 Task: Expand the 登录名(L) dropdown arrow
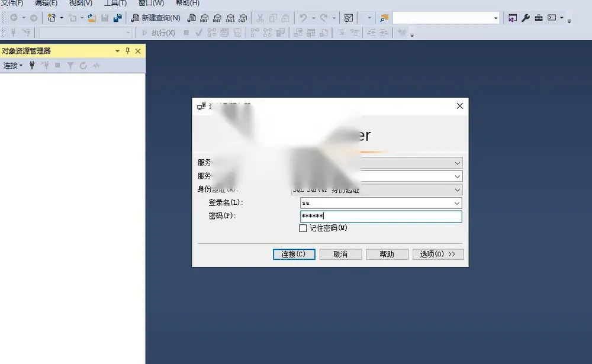pos(457,203)
